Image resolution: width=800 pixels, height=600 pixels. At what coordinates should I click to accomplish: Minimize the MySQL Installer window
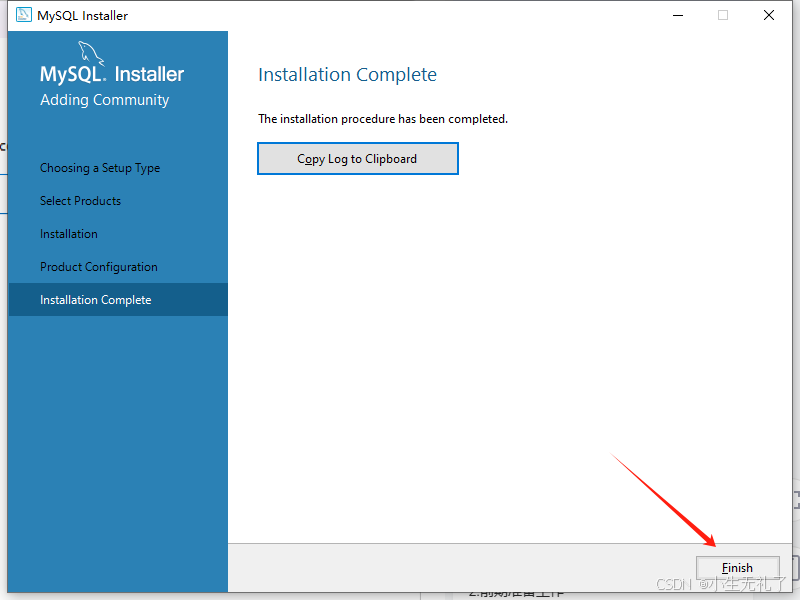pos(678,15)
